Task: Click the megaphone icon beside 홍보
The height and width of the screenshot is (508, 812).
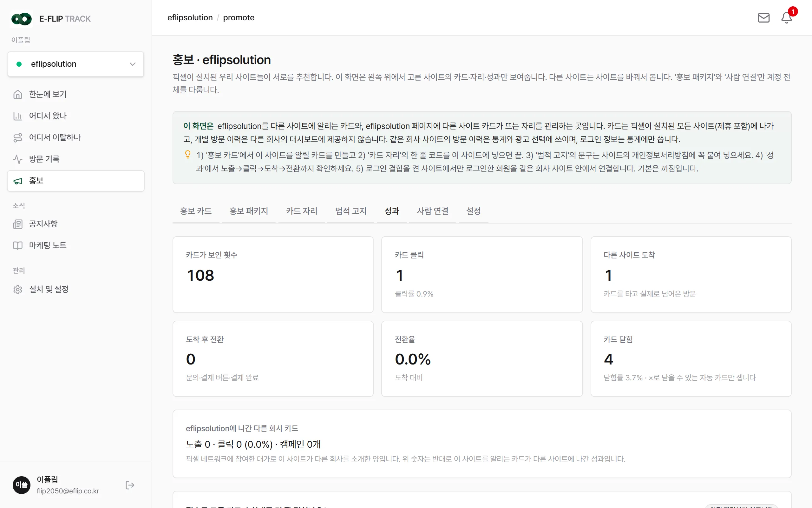Action: [x=18, y=181]
